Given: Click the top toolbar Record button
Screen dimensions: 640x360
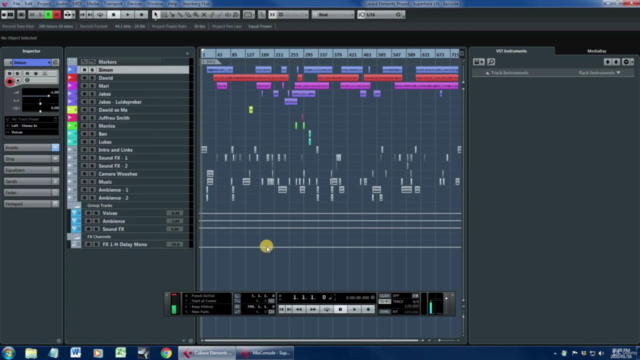Looking at the screenshot, I should click(141, 15).
